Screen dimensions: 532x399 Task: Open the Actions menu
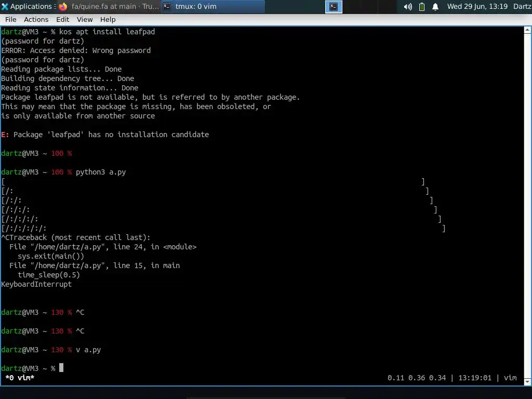(36, 20)
